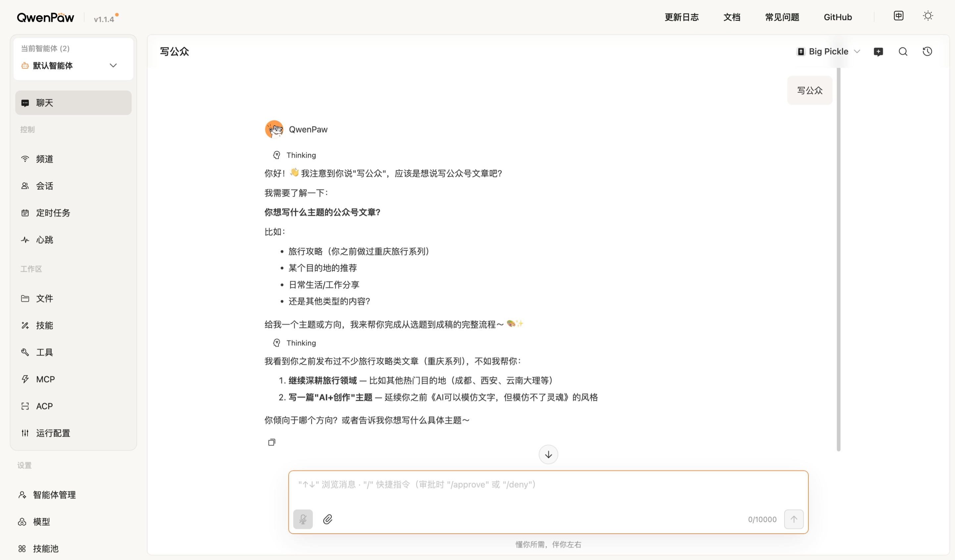The width and height of the screenshot is (955, 560).
Task: Toggle the microphone mute
Action: click(x=303, y=519)
